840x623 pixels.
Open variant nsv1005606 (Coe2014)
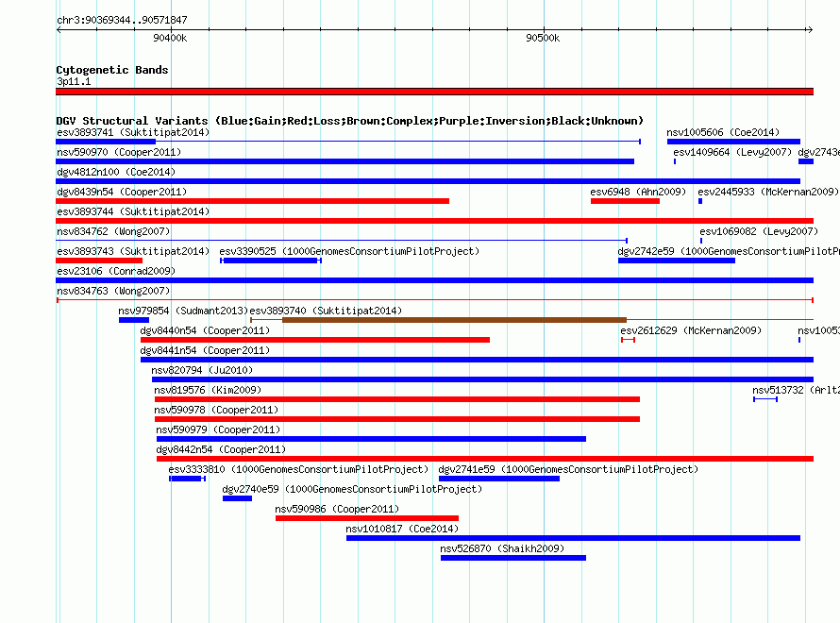coord(723,132)
